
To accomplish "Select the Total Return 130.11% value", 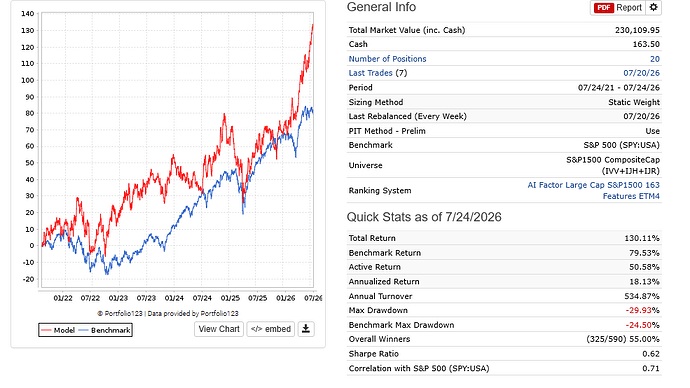I will 642,238.
